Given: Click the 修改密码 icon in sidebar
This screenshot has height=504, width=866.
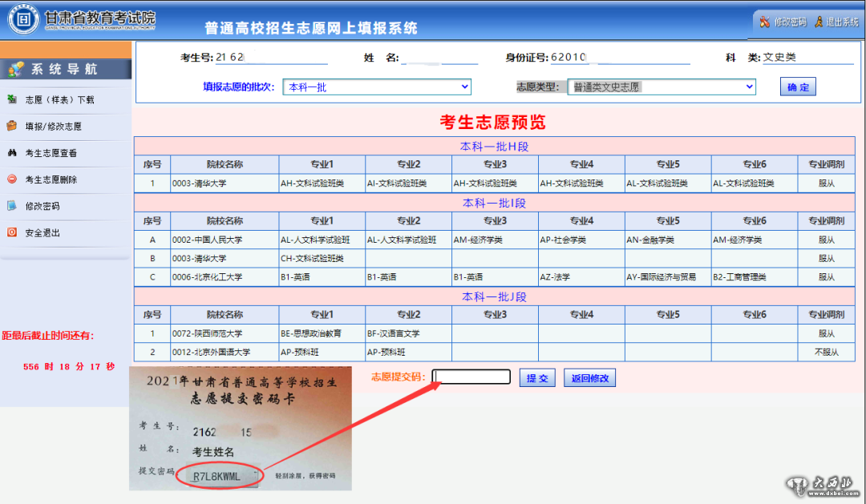Looking at the screenshot, I should (12, 205).
